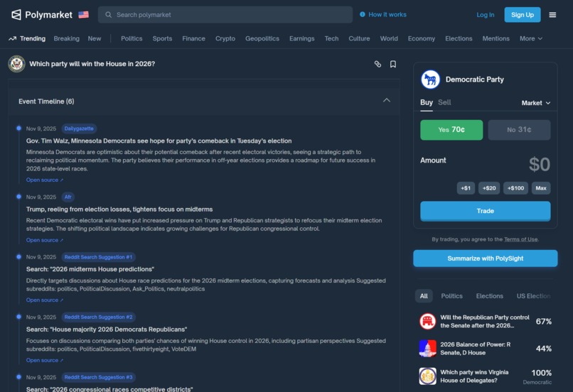
Task: Click the Trending arrow icon
Action: pos(12,38)
